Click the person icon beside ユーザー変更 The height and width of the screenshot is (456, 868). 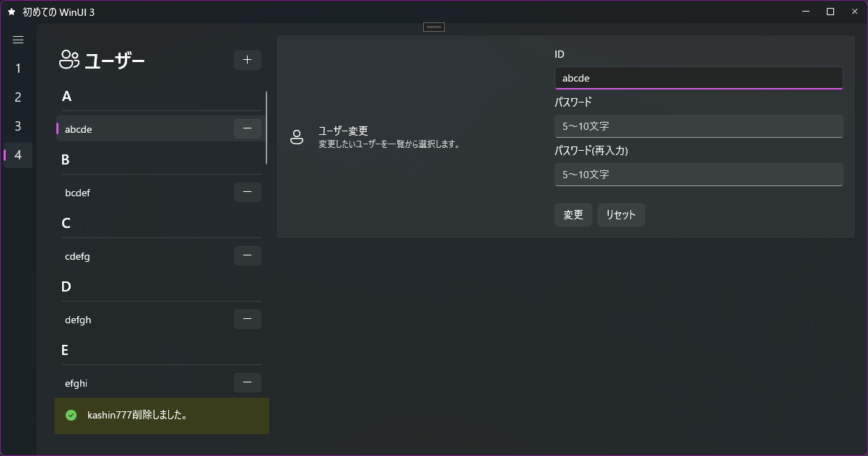tap(297, 137)
